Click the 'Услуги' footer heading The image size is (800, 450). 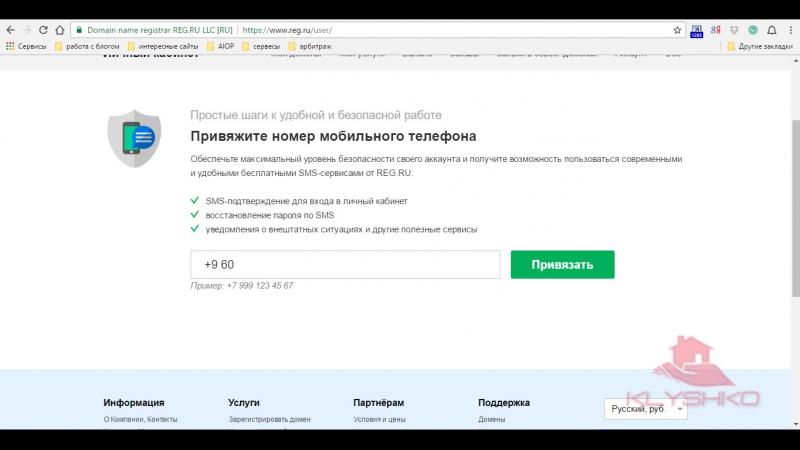[244, 403]
